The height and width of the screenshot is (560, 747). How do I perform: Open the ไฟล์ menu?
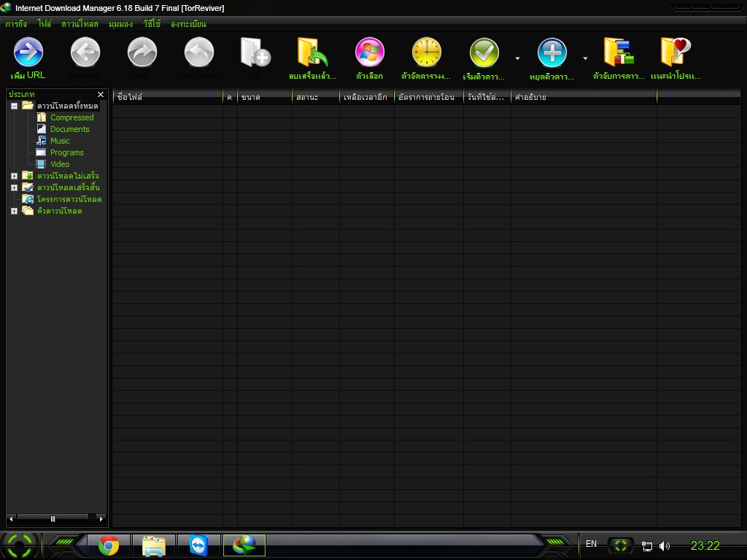44,24
